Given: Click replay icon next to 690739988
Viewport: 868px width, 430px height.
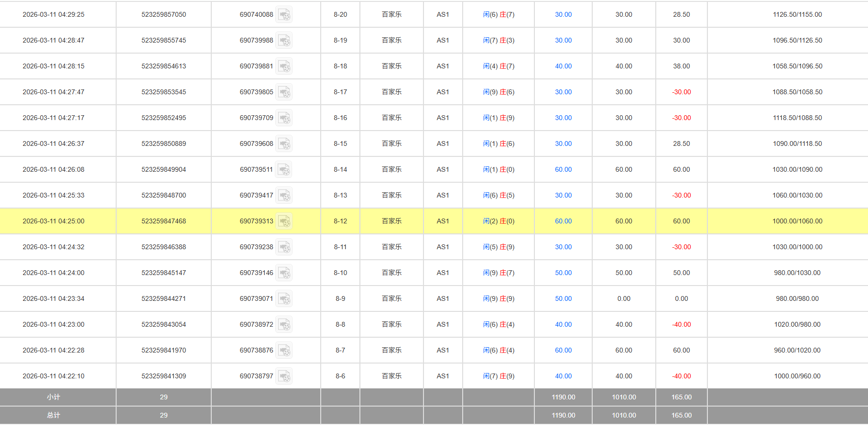Looking at the screenshot, I should tap(284, 41).
